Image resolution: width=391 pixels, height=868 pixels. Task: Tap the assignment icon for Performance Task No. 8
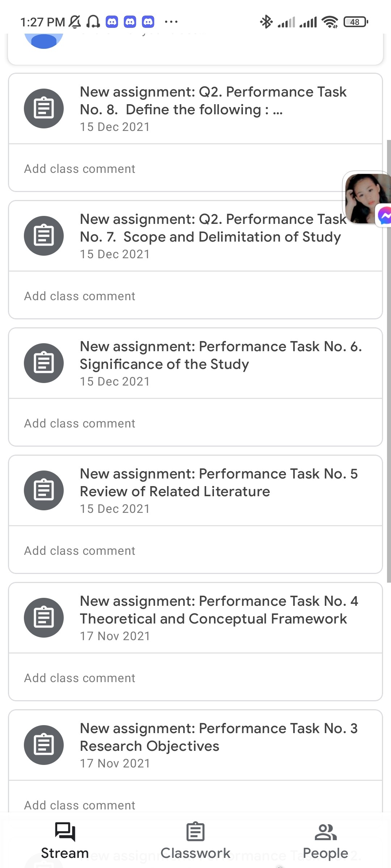(44, 109)
